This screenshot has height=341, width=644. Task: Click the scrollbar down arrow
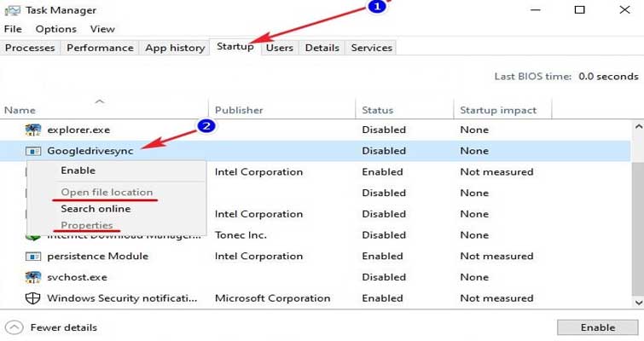tap(638, 303)
